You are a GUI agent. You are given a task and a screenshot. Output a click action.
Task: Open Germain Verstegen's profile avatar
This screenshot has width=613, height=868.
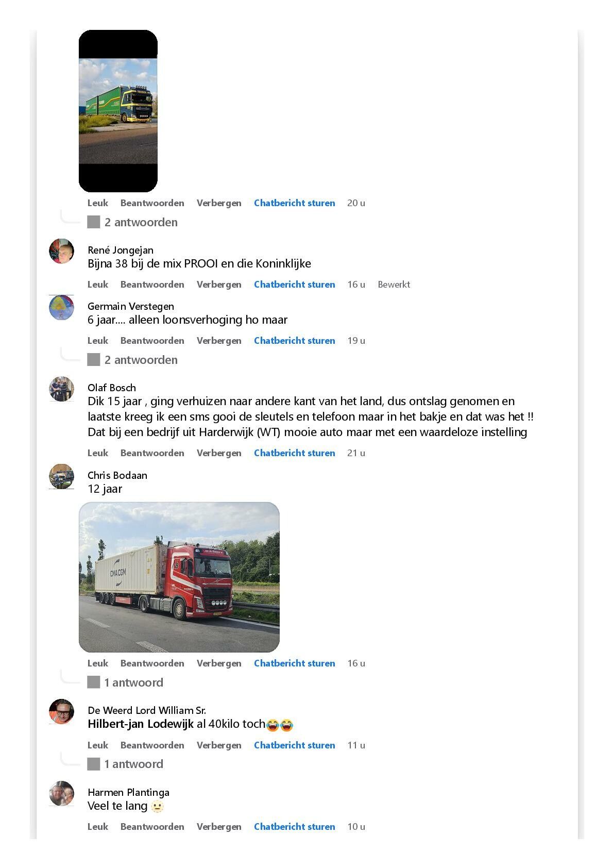pos(61,308)
